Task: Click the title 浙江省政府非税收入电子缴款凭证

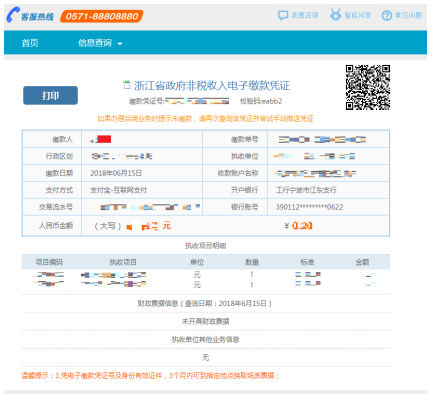Action: (x=212, y=86)
